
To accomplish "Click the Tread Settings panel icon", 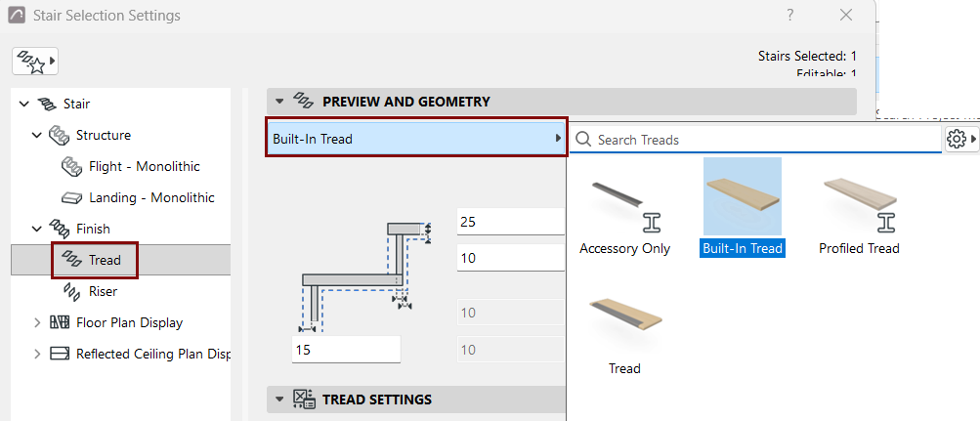I will point(303,400).
